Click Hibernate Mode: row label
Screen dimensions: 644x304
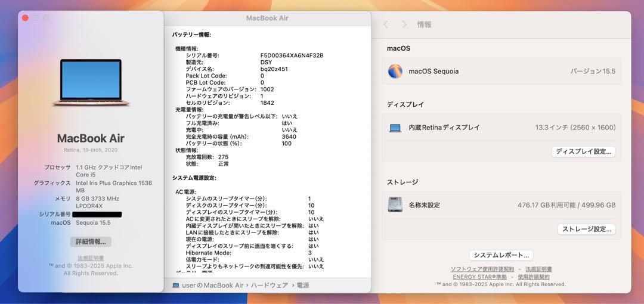208,253
